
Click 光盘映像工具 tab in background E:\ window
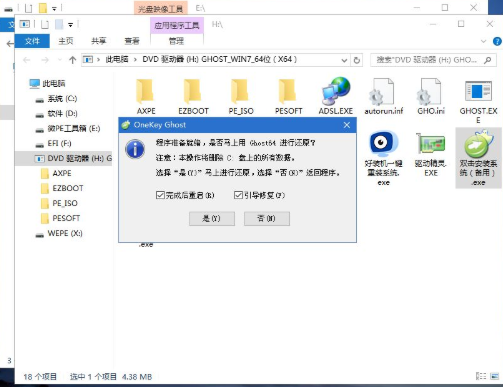(x=161, y=8)
